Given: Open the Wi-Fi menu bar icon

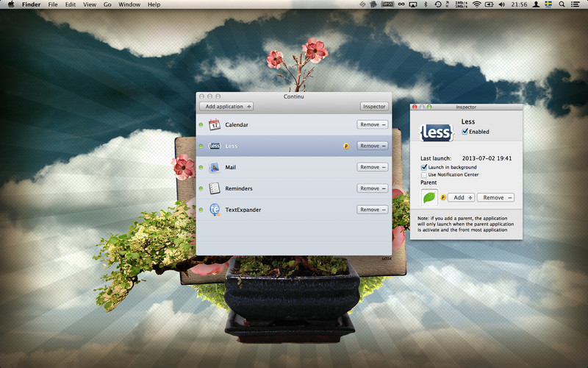Looking at the screenshot, I should click(x=476, y=4).
